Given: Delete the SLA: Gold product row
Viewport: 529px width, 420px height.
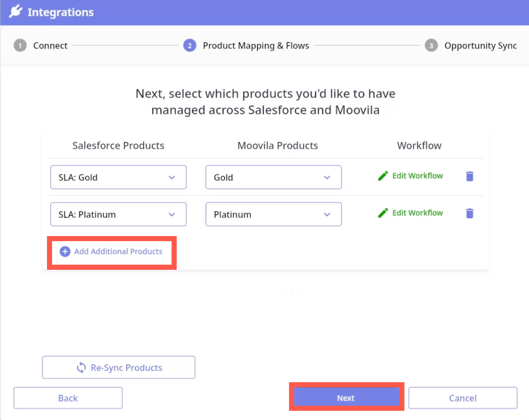Looking at the screenshot, I should pos(470,176).
